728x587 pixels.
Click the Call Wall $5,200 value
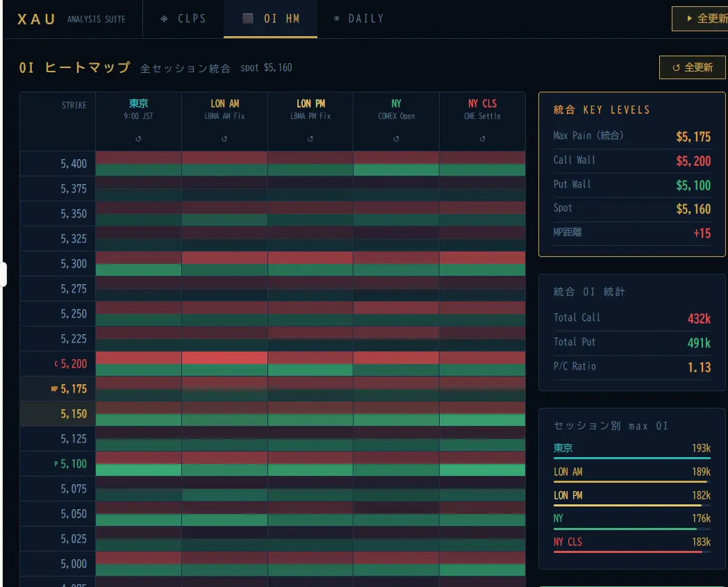point(693,161)
